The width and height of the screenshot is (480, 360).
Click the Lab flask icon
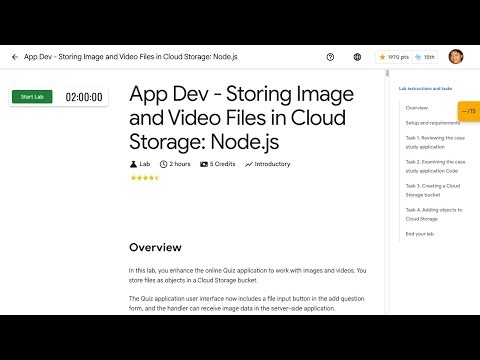(x=133, y=164)
